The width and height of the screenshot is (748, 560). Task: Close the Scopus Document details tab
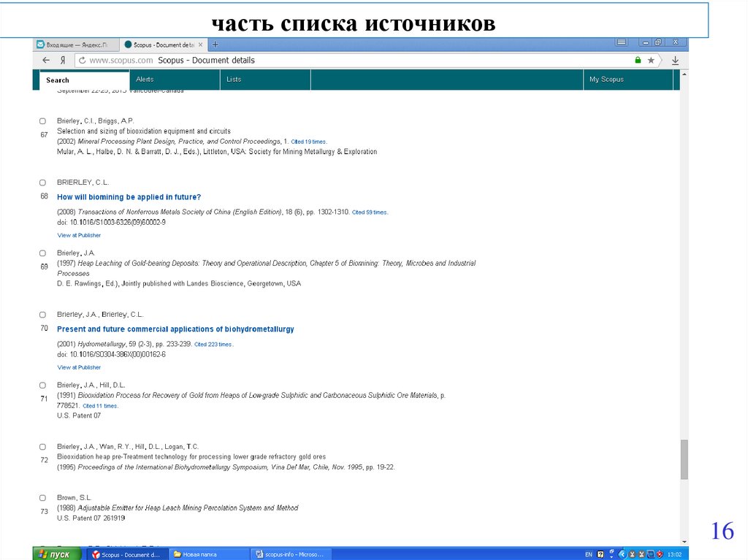[200, 45]
